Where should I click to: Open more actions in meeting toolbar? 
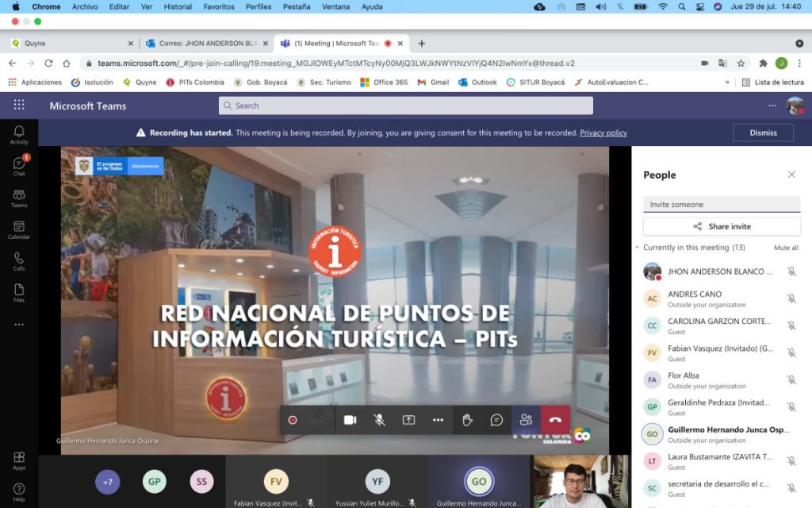coord(438,420)
